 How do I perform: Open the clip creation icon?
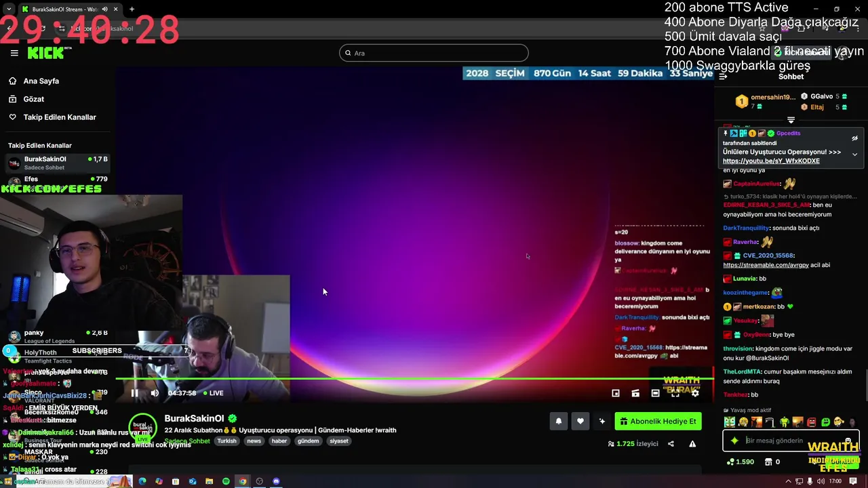click(635, 393)
